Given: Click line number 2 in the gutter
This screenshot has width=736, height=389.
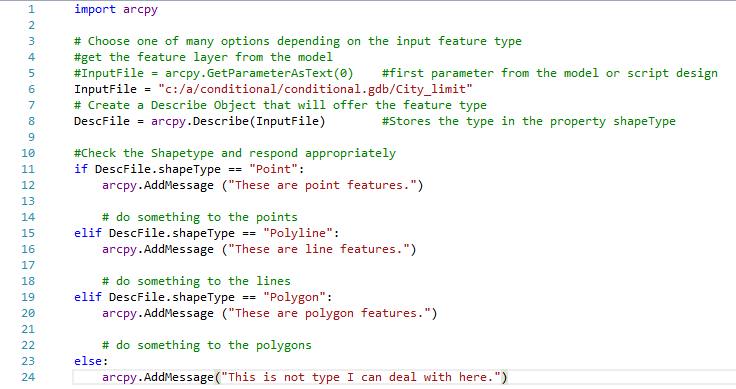Looking at the screenshot, I should click(31, 25).
